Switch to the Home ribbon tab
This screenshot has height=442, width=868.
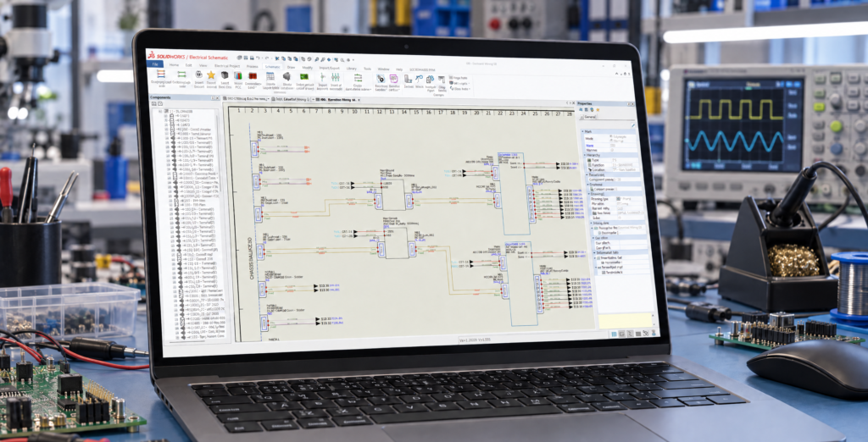[174, 65]
